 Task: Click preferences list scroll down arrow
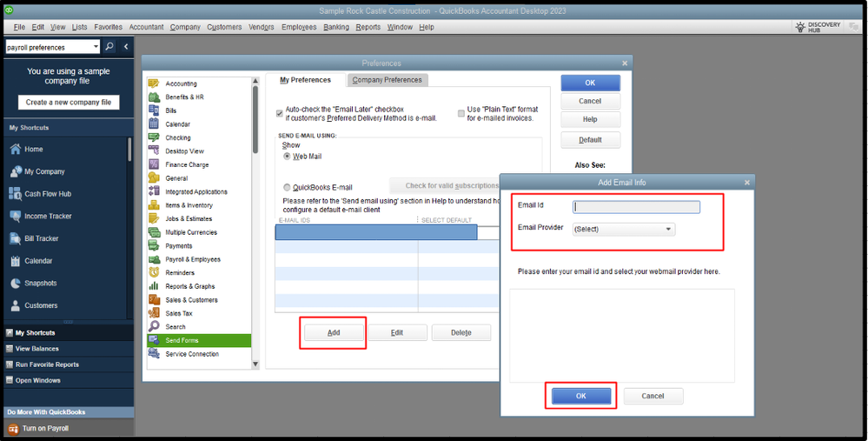coord(255,364)
